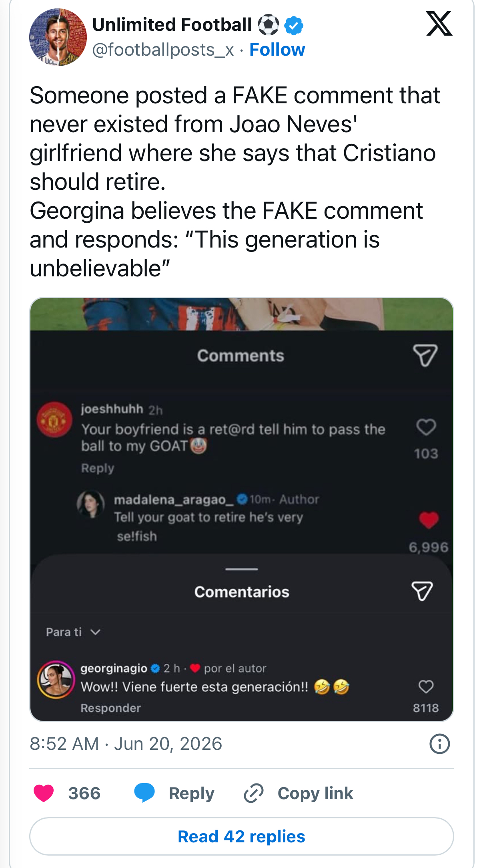Click the blue reply speech bubble icon

point(144,792)
